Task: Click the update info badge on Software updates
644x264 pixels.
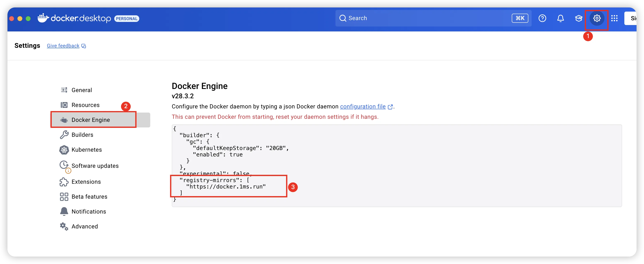Action: [x=68, y=171]
